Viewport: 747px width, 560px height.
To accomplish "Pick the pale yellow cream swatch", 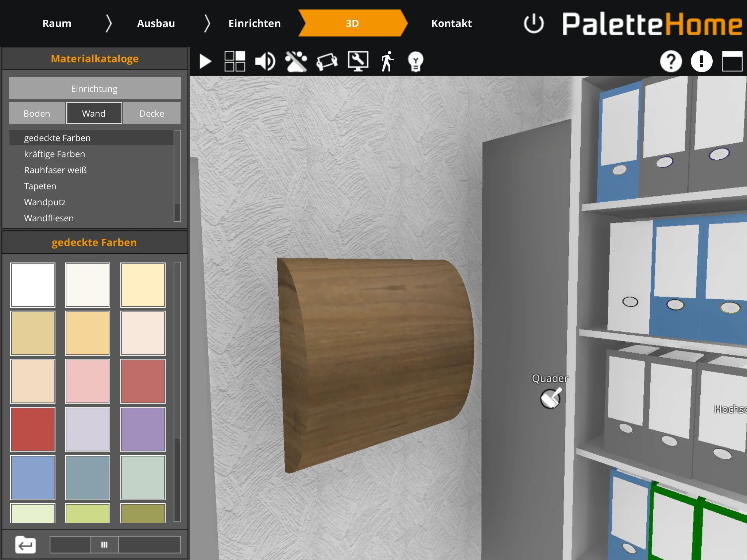I will click(143, 285).
